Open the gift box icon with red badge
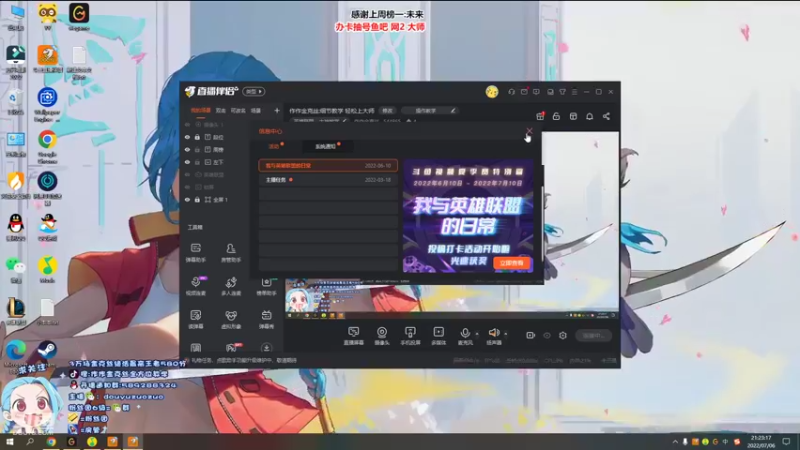 540,116
